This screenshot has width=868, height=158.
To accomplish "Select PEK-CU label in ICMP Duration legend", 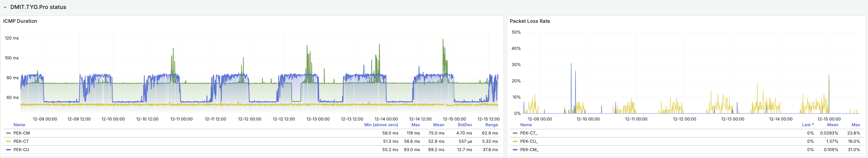I will pyautogui.click(x=21, y=149).
